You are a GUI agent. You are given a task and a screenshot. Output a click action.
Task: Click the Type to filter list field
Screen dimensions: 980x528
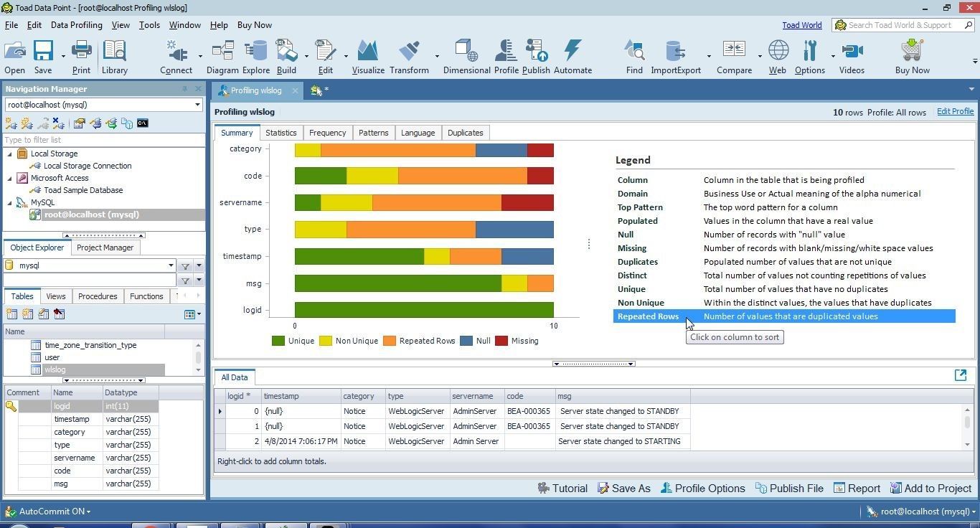(104, 140)
